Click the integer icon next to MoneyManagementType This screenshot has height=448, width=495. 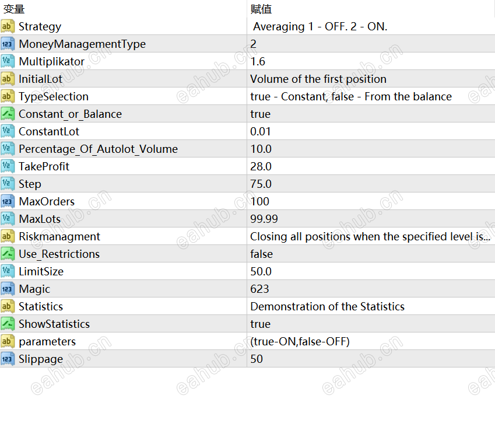click(x=8, y=44)
